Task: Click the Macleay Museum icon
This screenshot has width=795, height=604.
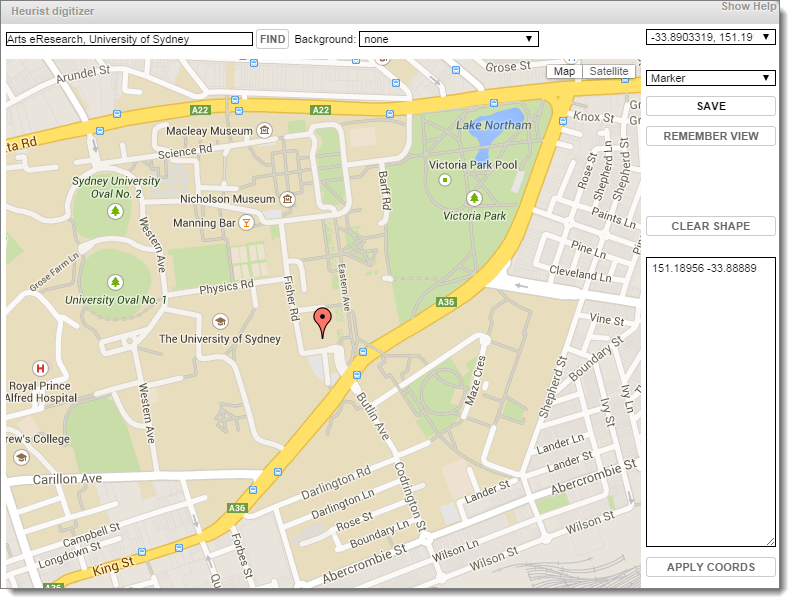Action: click(264, 130)
